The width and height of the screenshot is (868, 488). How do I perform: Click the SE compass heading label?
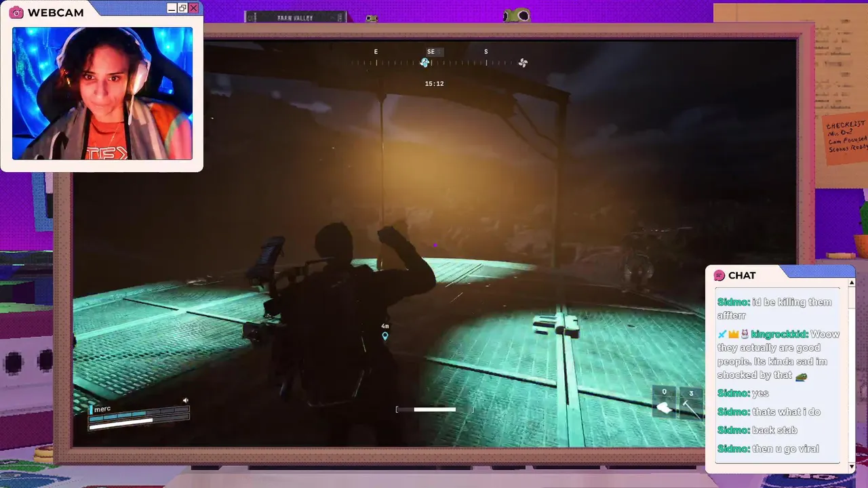[431, 52]
